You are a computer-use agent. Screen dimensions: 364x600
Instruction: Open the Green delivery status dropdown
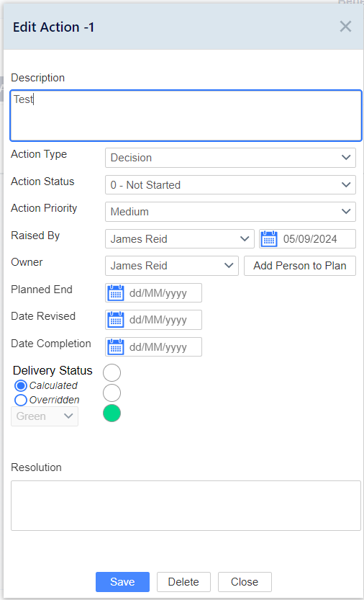pos(45,416)
